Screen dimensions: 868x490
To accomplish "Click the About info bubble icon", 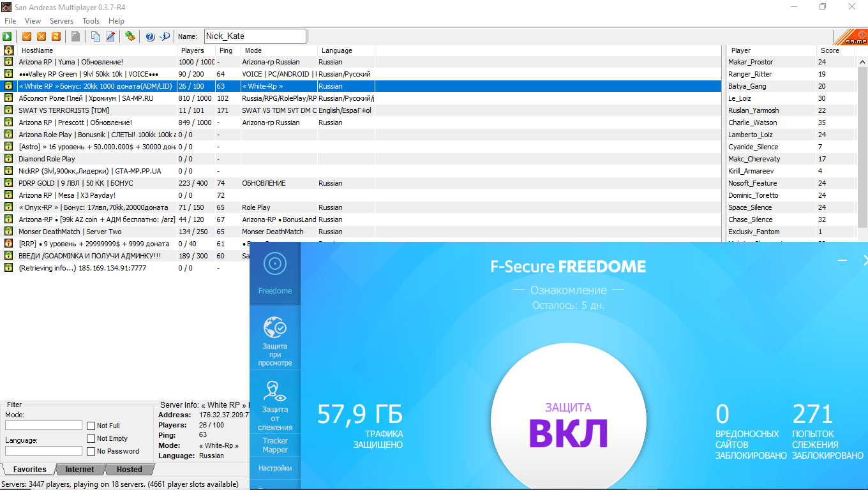I will point(165,36).
